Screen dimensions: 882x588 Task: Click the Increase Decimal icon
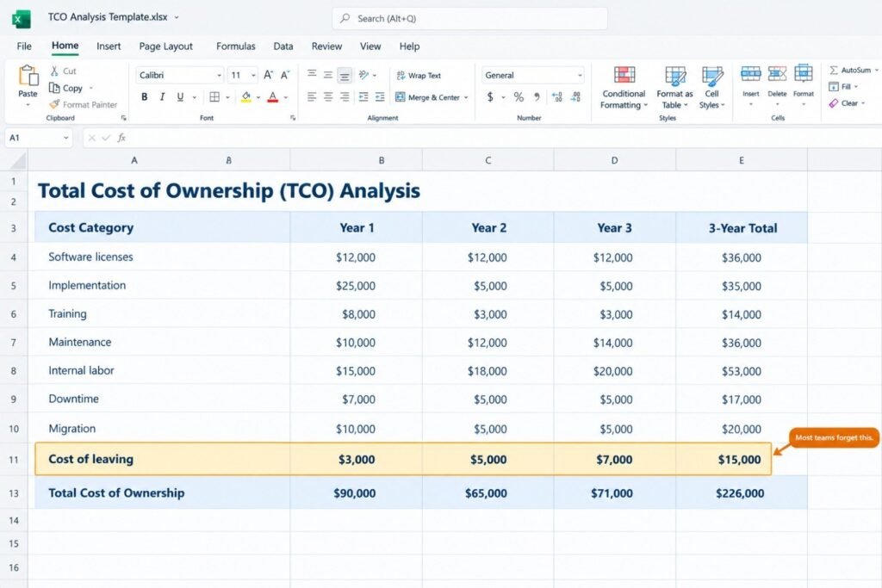click(557, 96)
